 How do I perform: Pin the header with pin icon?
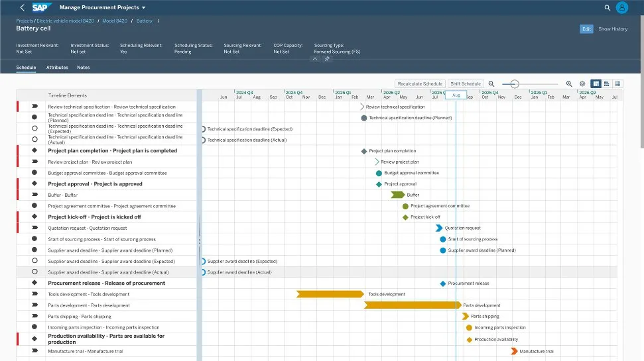pyautogui.click(x=326, y=59)
